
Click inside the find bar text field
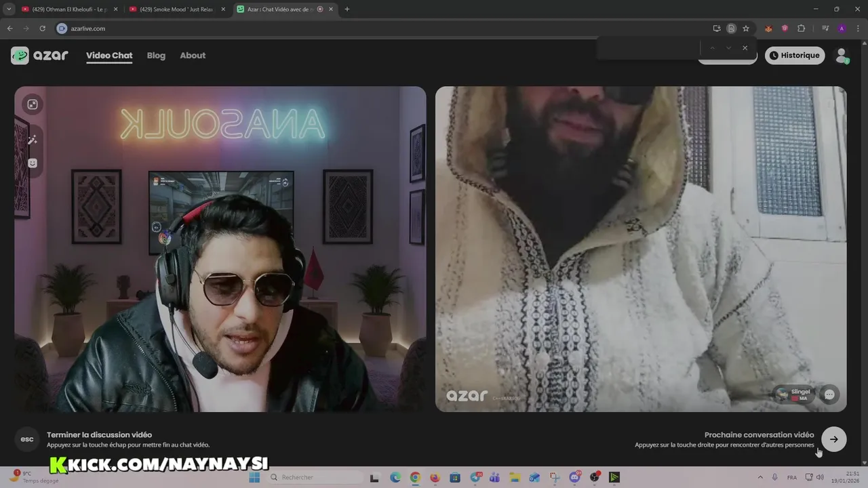650,47
